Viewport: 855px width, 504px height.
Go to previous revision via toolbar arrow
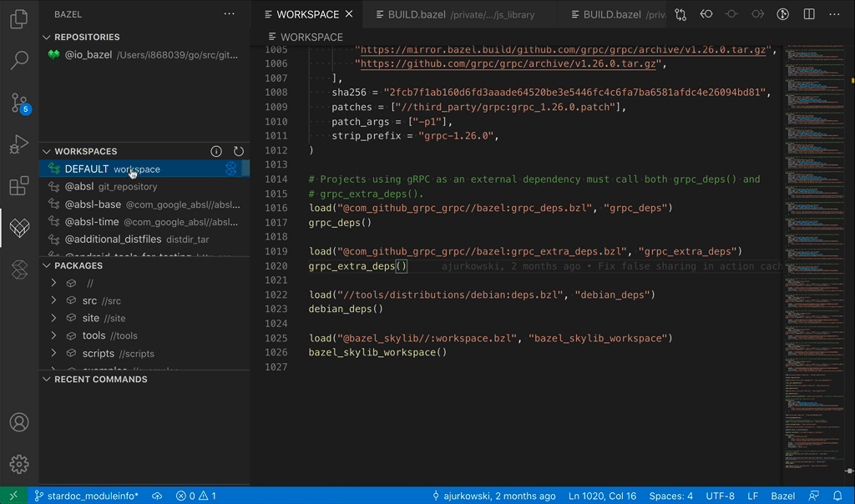point(706,14)
